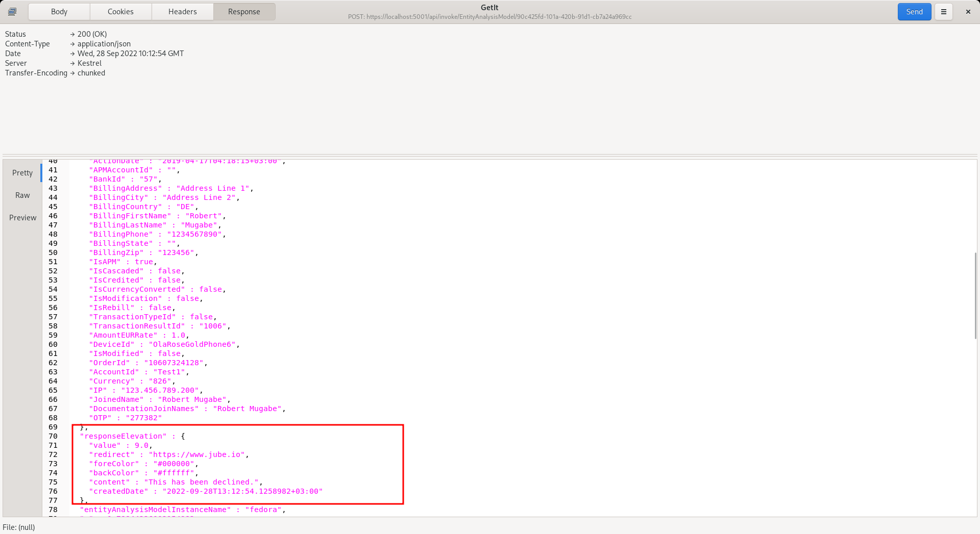Select the Response tab
The height and width of the screenshot is (534, 980).
tap(244, 12)
